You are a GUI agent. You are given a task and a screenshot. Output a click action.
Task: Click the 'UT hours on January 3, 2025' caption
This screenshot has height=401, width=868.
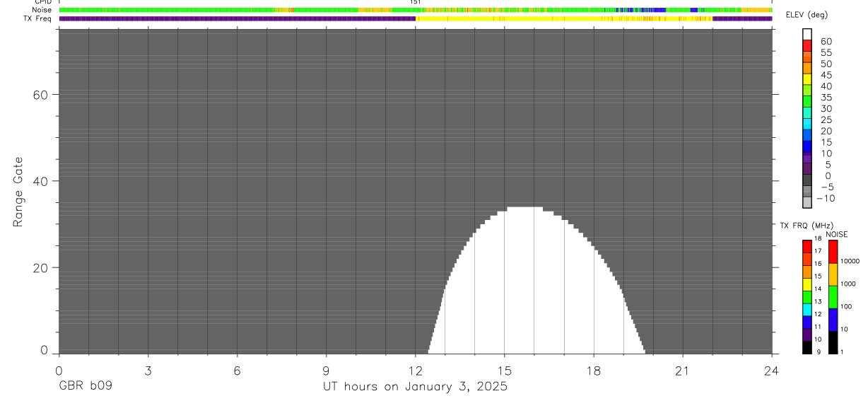tap(415, 387)
